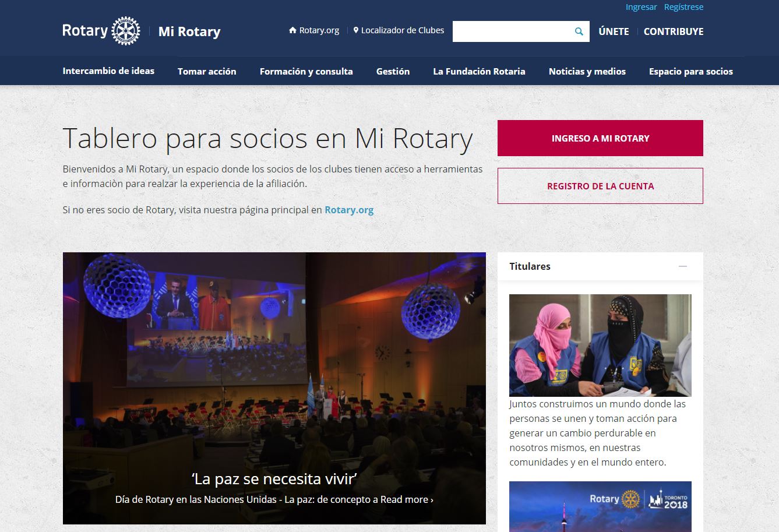Click the women in blue vests thumbnail
Screen dimensions: 779x532
tap(600, 346)
